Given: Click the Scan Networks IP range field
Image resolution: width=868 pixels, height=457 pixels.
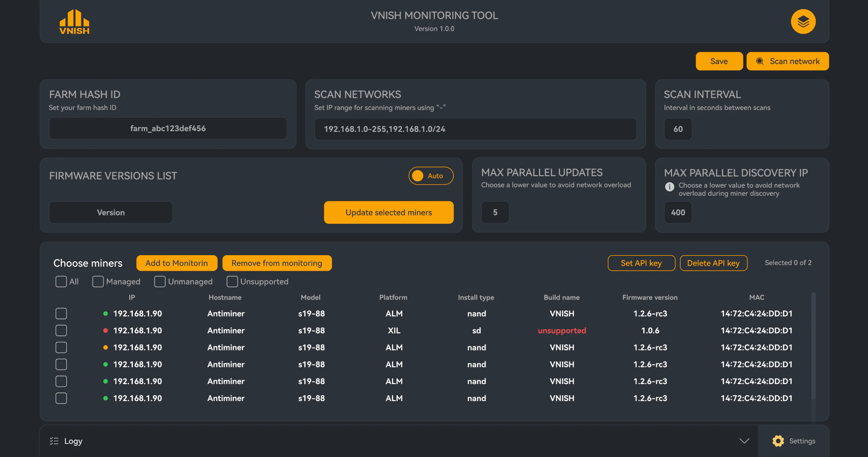Looking at the screenshot, I should click(475, 129).
